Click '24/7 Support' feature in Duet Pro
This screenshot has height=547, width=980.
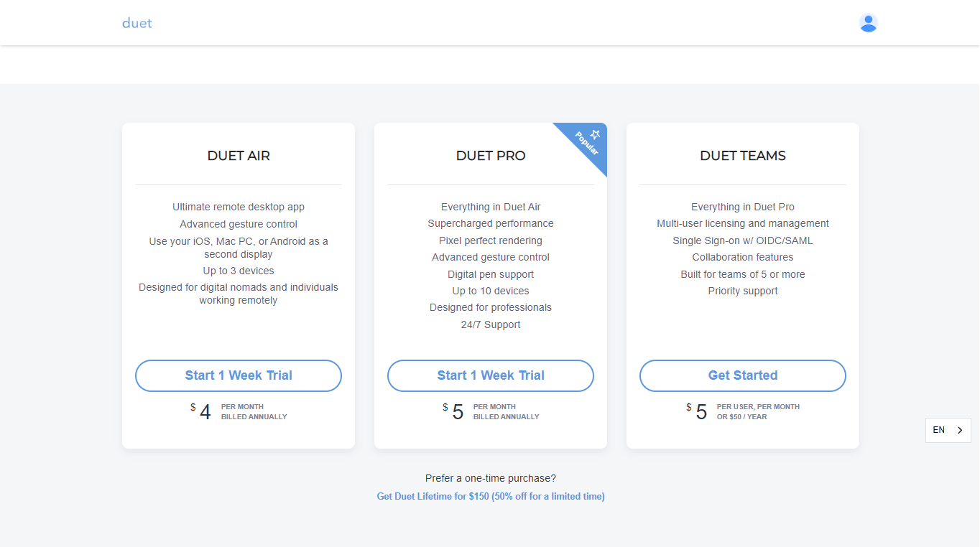(x=491, y=324)
